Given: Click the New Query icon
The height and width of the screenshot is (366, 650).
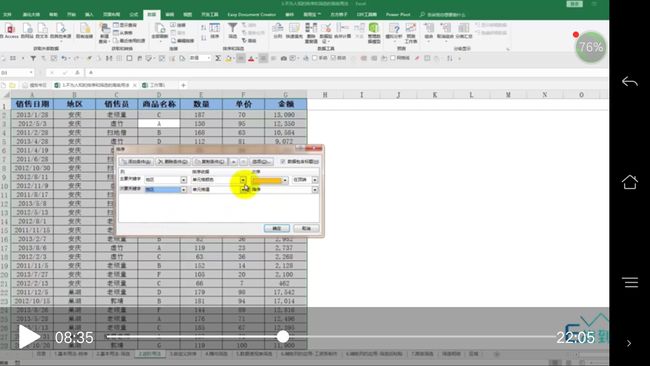Looking at the screenshot, I should click(x=104, y=28).
